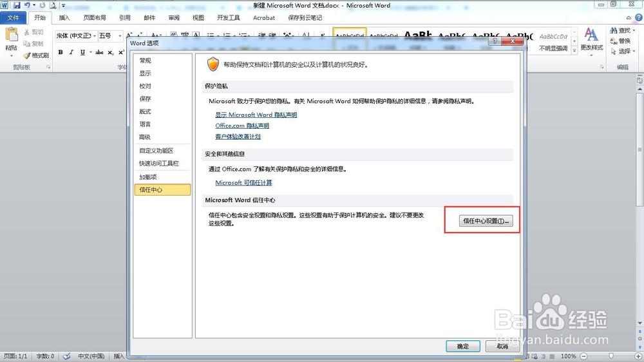Click the Find (查找) binoculars button
644x362 pixels.
[x=622, y=30]
